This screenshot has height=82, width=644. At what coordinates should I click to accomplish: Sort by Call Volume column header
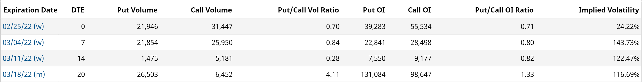point(211,10)
